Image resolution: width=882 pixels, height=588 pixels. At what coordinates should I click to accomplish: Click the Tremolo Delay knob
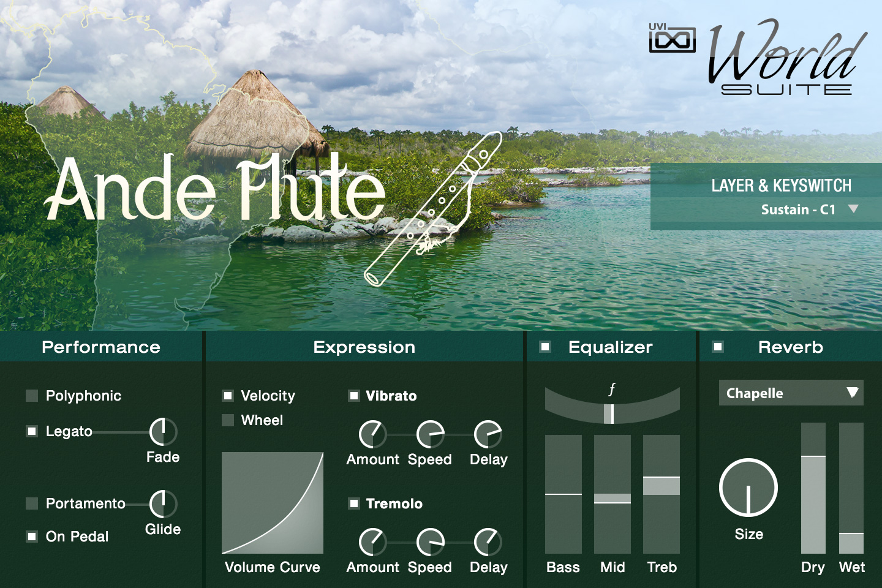[x=488, y=542]
